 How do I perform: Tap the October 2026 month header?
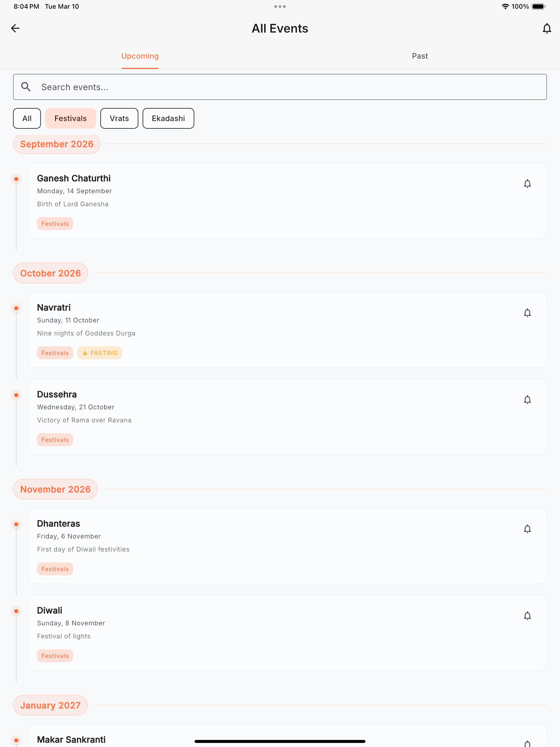pos(51,273)
